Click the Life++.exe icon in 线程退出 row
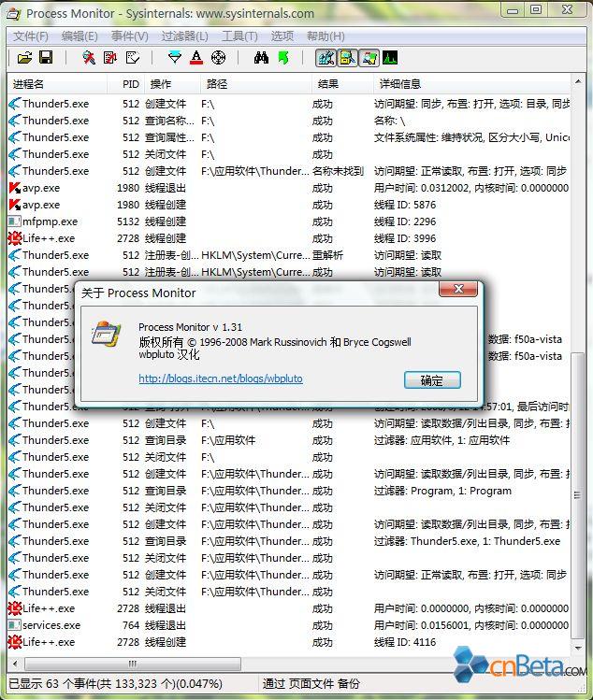 [15, 608]
